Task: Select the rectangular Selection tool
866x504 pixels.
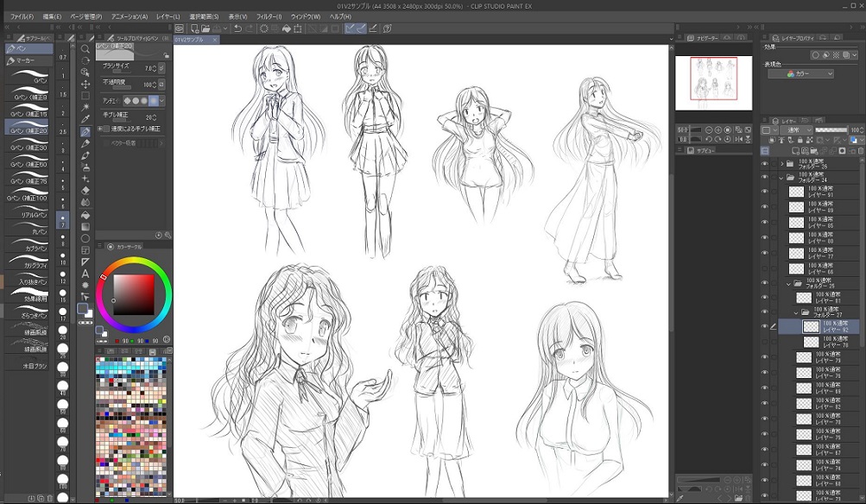Action: [85, 96]
